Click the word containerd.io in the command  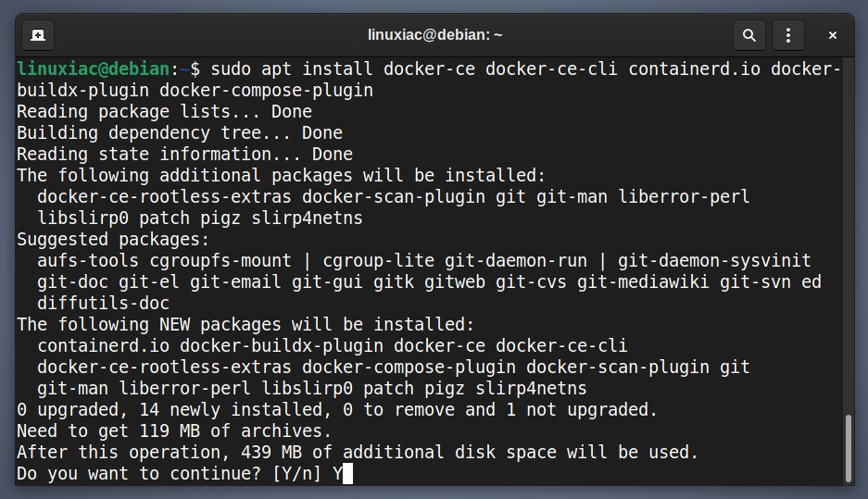click(x=694, y=69)
